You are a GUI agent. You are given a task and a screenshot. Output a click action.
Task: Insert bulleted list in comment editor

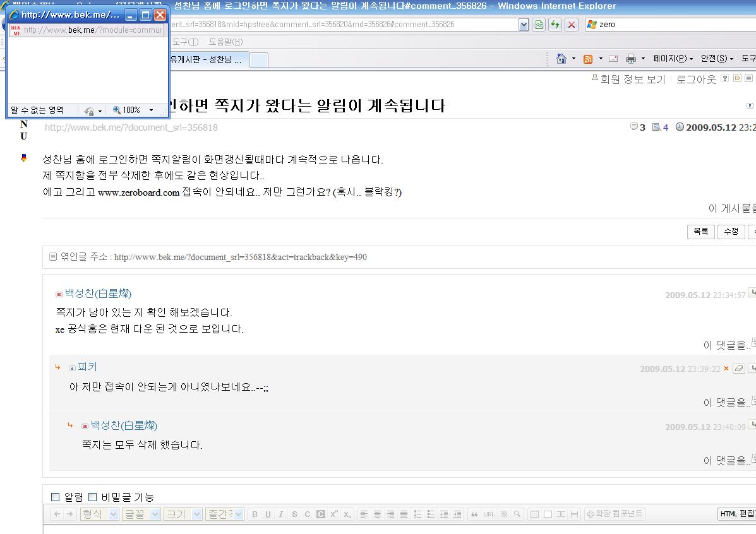(x=431, y=514)
